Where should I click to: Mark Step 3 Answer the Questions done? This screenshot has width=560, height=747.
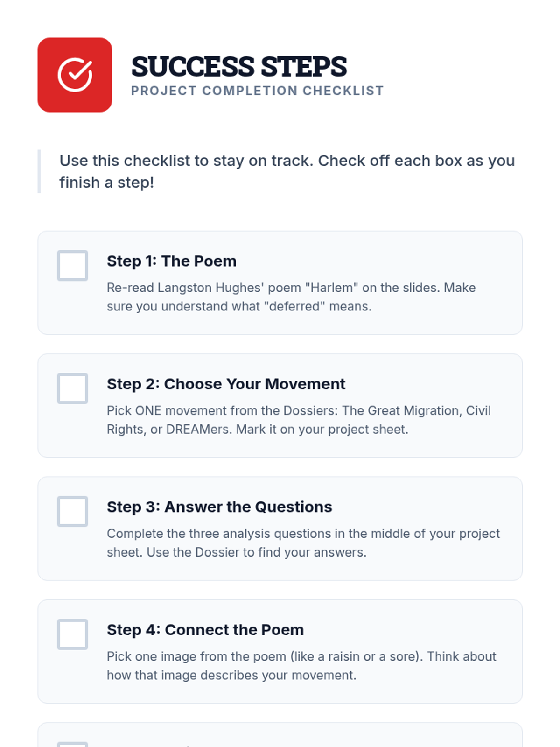tap(72, 511)
